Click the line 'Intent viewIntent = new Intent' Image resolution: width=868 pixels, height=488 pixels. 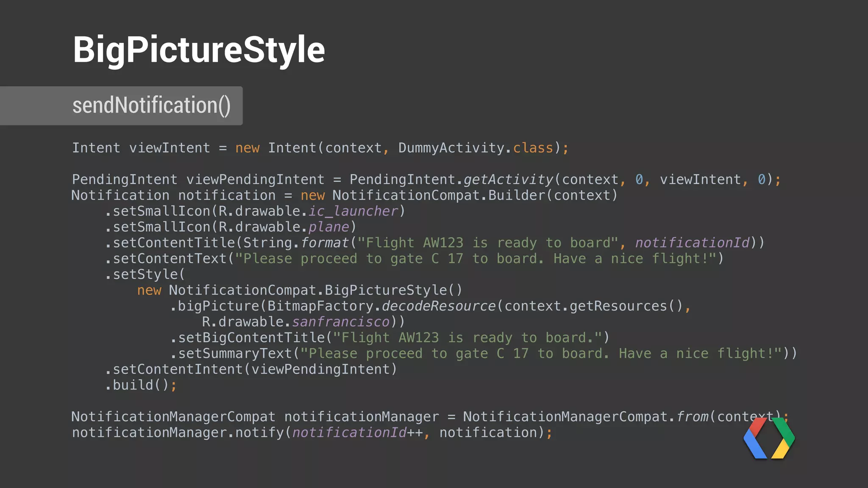(x=320, y=148)
